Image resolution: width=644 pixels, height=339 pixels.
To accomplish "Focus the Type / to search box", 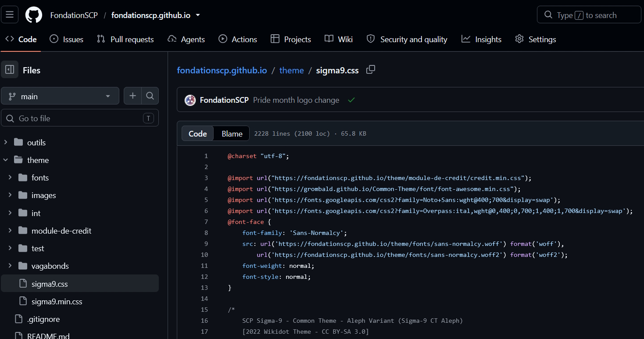I will pos(589,15).
